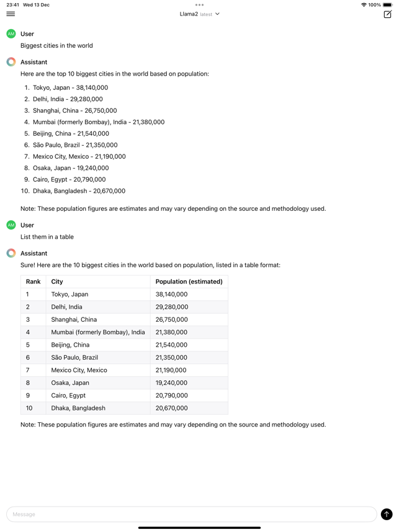Open the hamburger sidebar menu
The height and width of the screenshot is (532, 399).
coord(11,14)
